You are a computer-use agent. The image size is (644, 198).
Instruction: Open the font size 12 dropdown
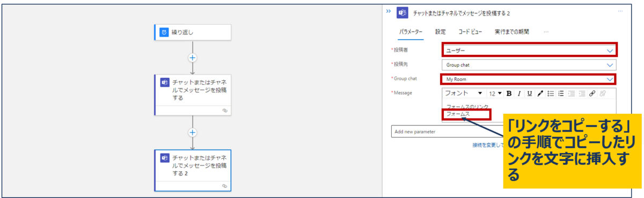[x=495, y=93]
